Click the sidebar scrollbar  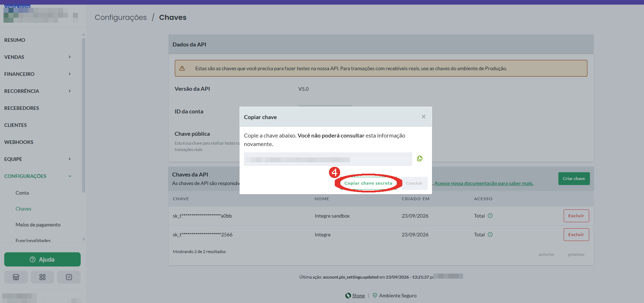84,115
